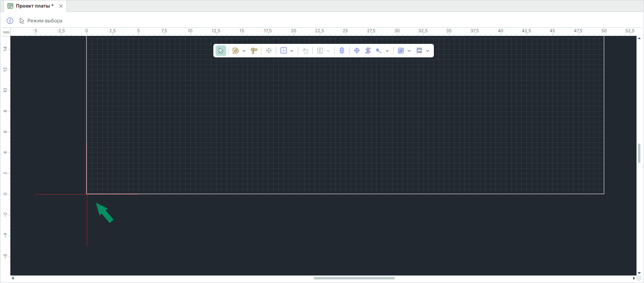Image resolution: width=644 pixels, height=283 pixels.
Task: Toggle the grid square tool button
Action: pyautogui.click(x=283, y=51)
